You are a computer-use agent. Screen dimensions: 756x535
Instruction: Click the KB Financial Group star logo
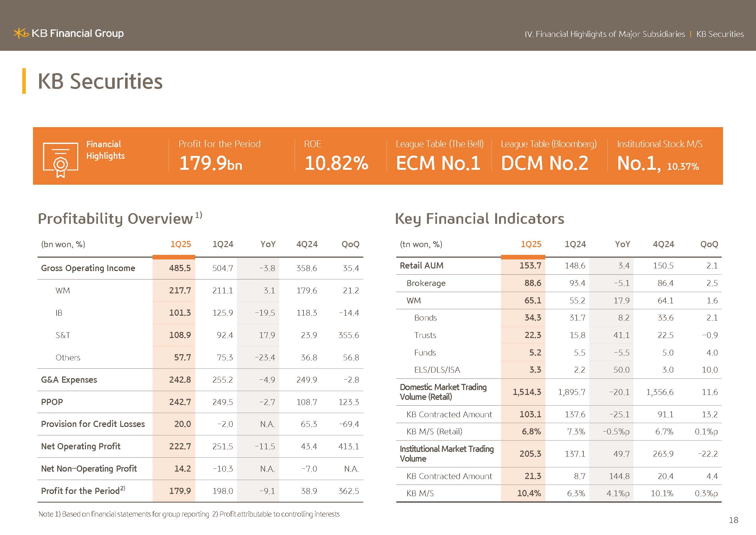pyautogui.click(x=21, y=33)
